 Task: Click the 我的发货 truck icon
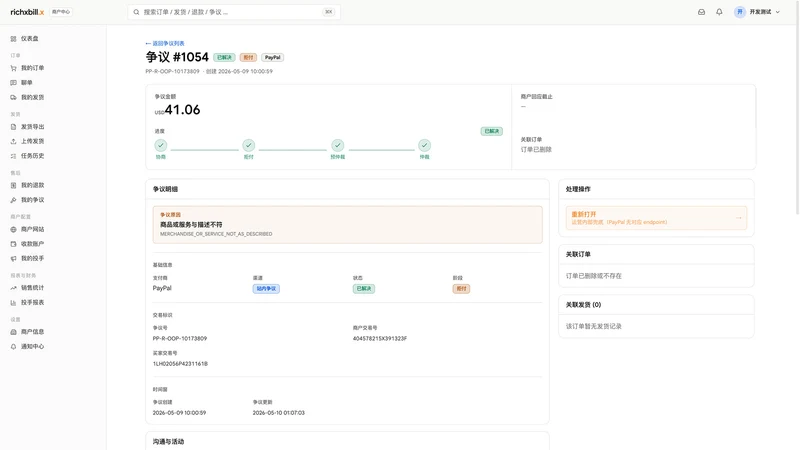tap(13, 97)
